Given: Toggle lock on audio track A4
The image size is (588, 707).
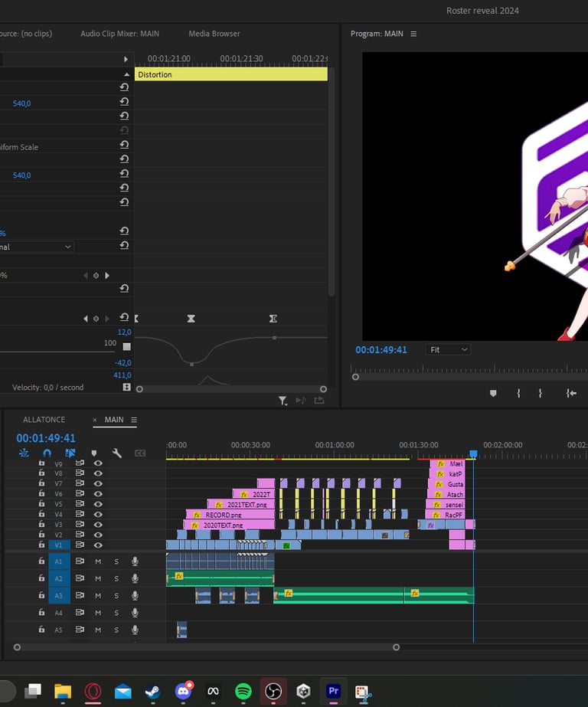Looking at the screenshot, I should pyautogui.click(x=41, y=612).
